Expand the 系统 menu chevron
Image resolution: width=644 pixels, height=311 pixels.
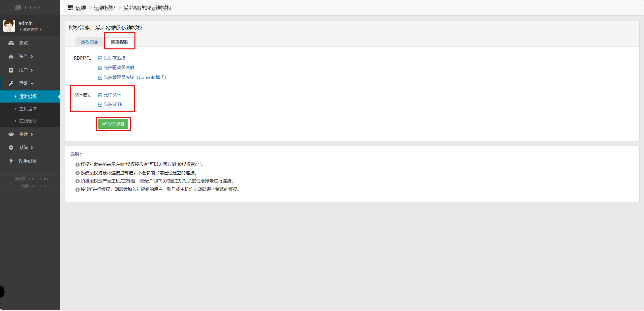(x=32, y=148)
